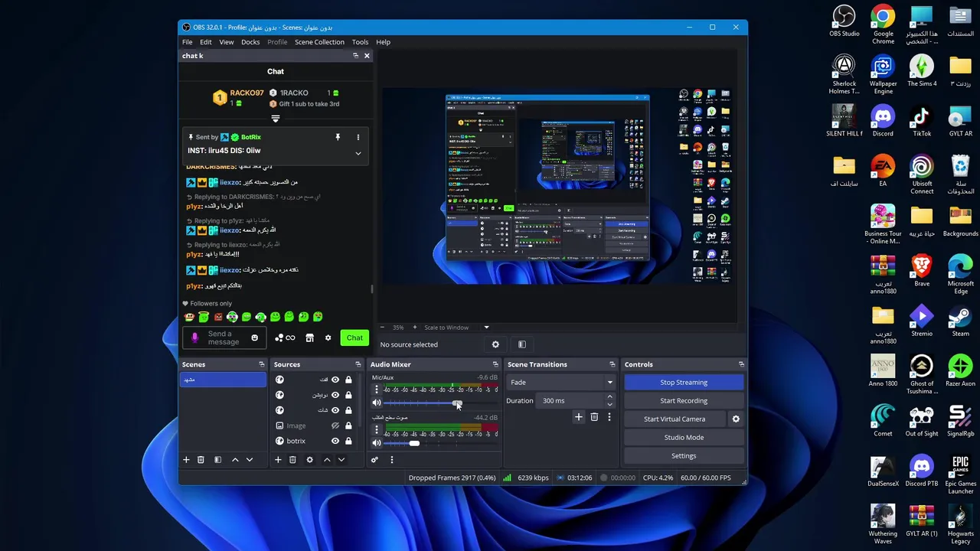The height and width of the screenshot is (551, 980).
Task: Open the View menu
Action: tap(227, 42)
